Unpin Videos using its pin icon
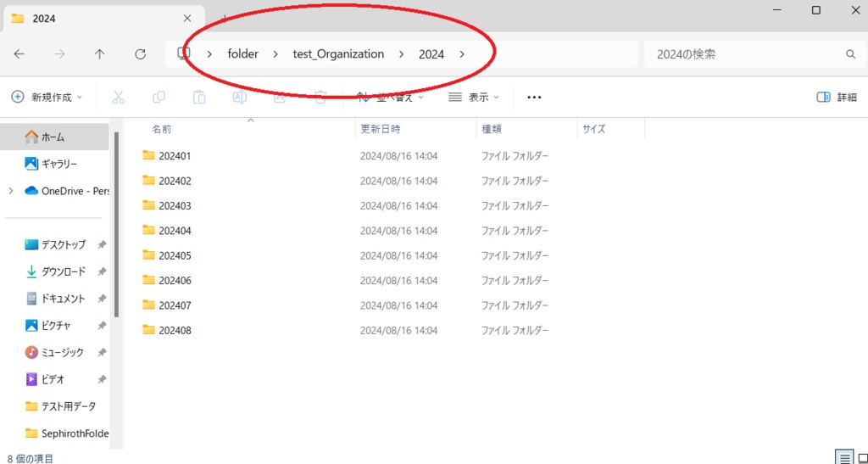Screen dimensions: 868x464 coord(102,379)
